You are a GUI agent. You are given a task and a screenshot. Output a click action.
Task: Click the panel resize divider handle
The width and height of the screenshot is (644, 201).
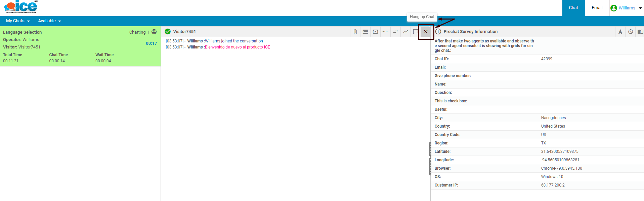(x=430, y=158)
